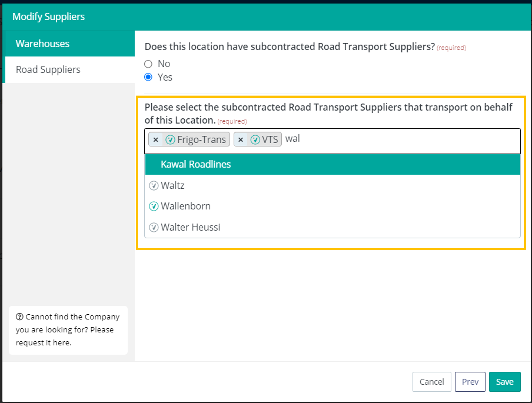This screenshot has height=403, width=532.
Task: Click the verified icon on VTS tag
Action: (x=255, y=140)
